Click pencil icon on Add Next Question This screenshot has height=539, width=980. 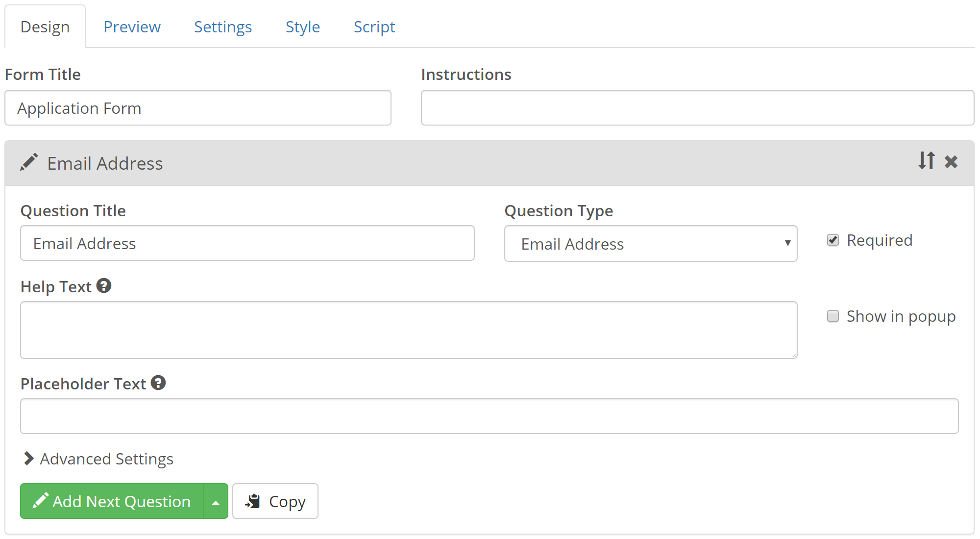(x=40, y=501)
